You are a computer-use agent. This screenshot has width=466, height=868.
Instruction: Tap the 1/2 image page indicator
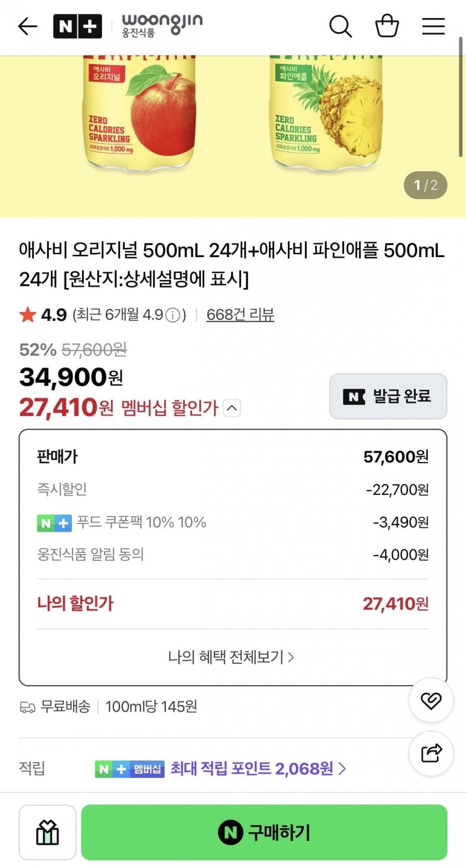pos(426,185)
